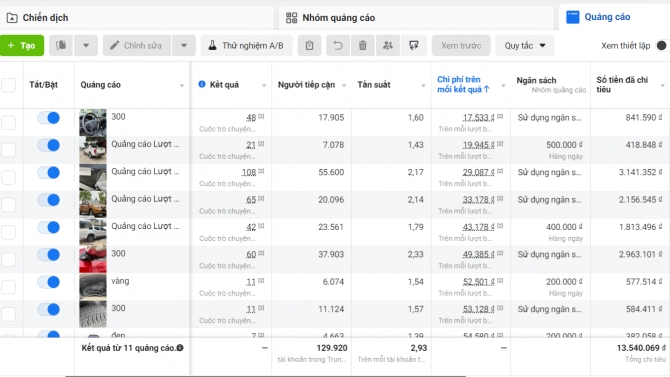Toggle the Xem thiết lập switch
This screenshot has height=377, width=670.
[x=662, y=45]
